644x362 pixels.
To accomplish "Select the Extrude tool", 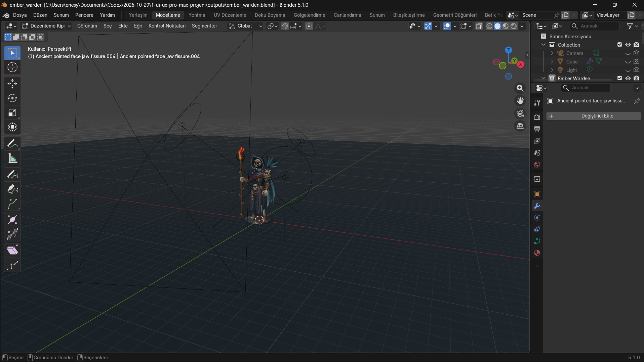I will [x=12, y=203].
